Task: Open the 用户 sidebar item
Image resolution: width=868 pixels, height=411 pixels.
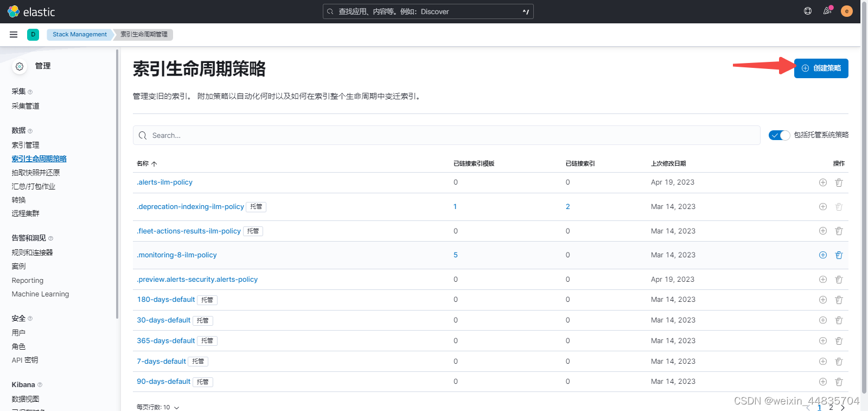Action: [x=18, y=333]
